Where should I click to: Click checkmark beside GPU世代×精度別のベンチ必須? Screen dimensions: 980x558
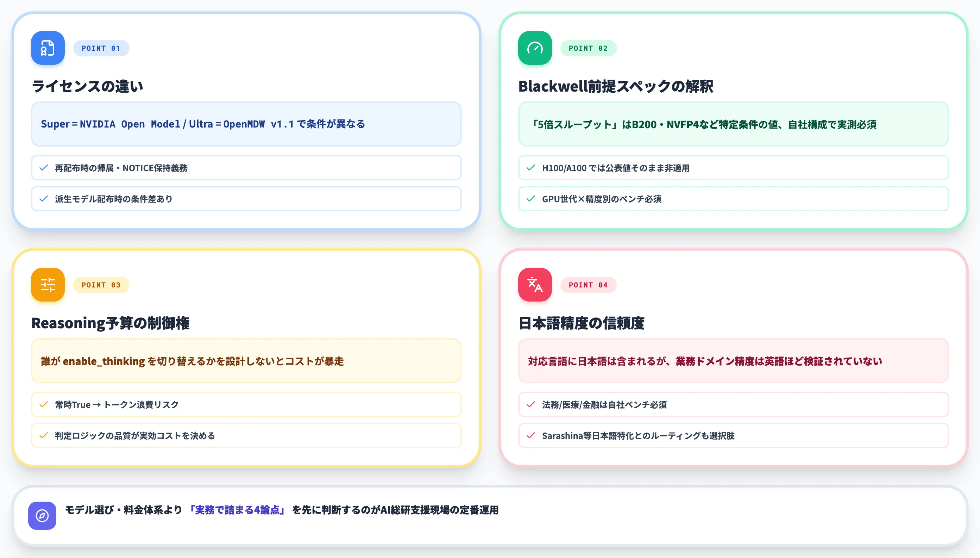(x=531, y=199)
